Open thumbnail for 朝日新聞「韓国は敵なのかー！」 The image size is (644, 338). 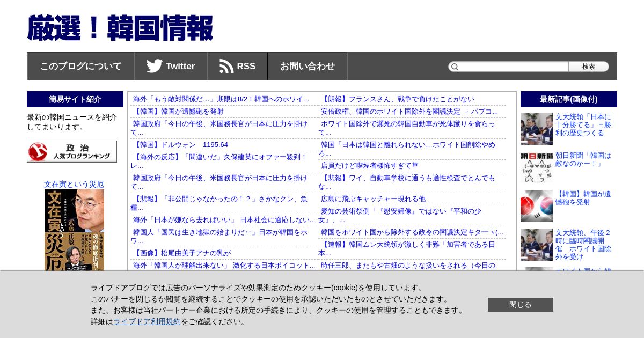[537, 167]
